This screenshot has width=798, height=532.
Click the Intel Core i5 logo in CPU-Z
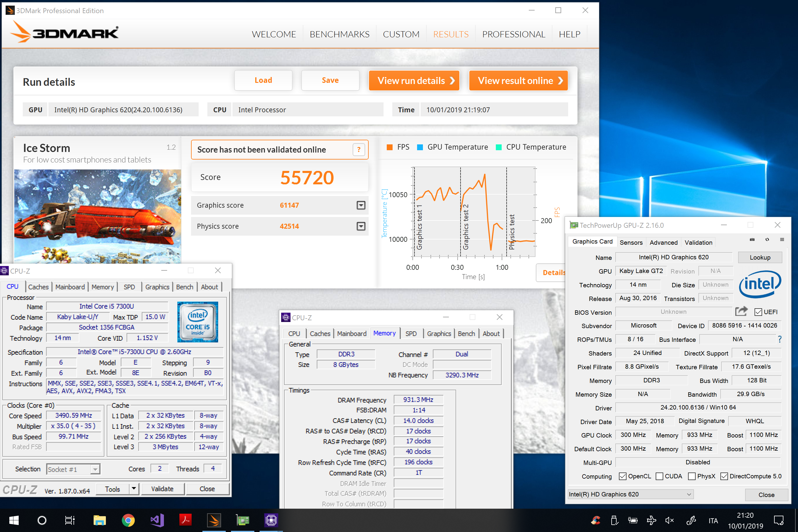pos(197,322)
